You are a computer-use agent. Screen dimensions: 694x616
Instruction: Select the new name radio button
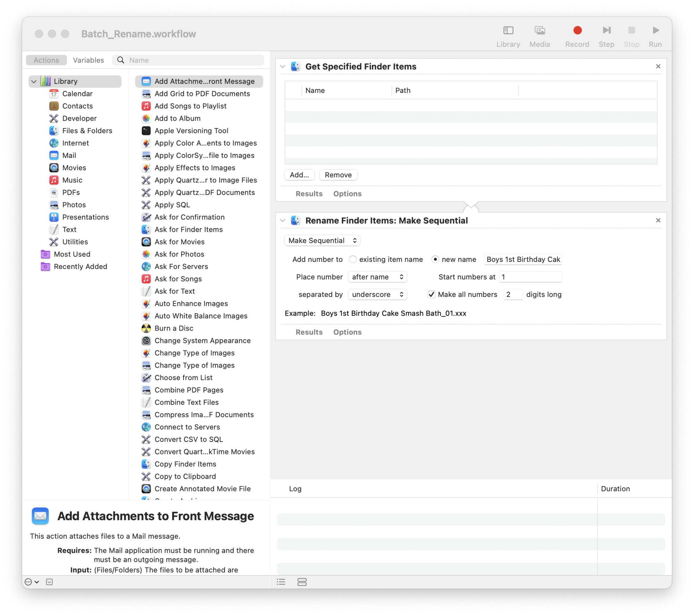[x=435, y=259]
